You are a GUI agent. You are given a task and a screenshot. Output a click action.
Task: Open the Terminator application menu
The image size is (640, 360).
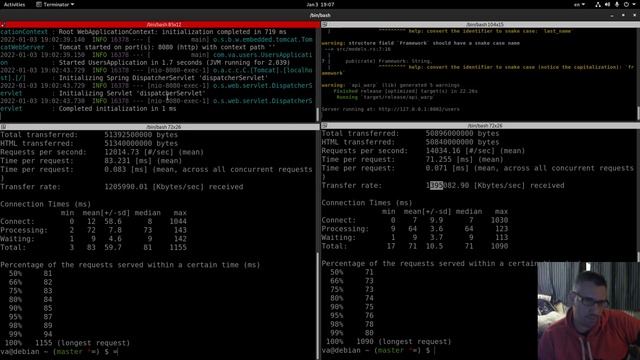(55, 4)
